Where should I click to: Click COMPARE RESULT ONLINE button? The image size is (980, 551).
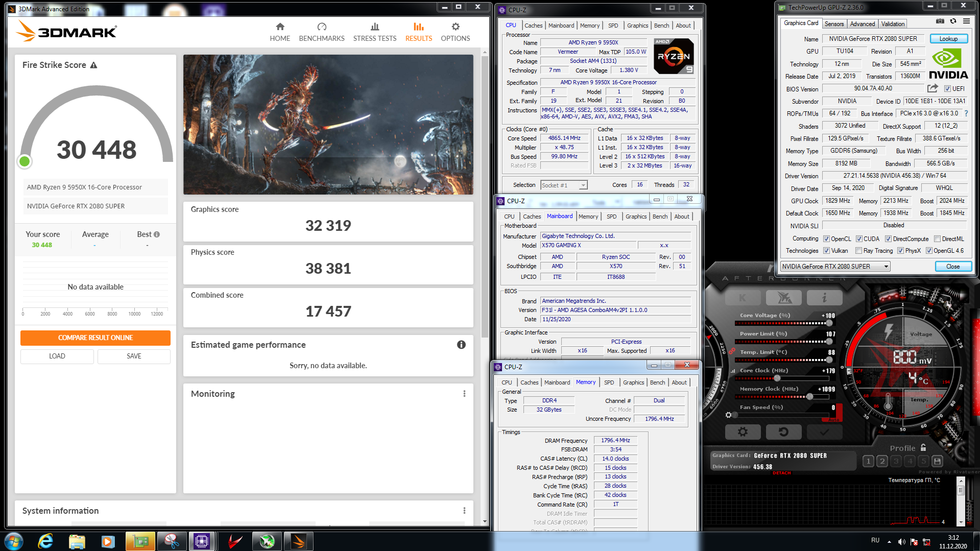(x=95, y=338)
